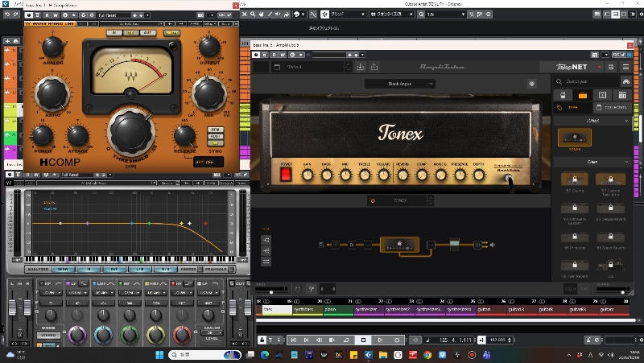Toggle the orange power icon beside TONEX model
644x363 pixels.
373,200
